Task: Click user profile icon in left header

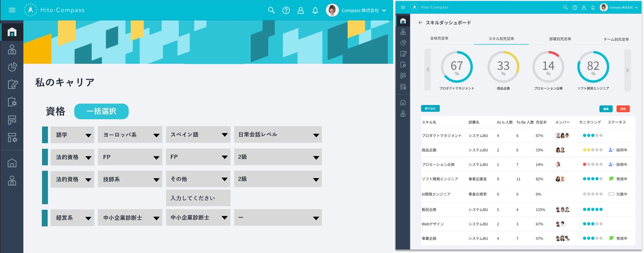Action: [x=301, y=10]
